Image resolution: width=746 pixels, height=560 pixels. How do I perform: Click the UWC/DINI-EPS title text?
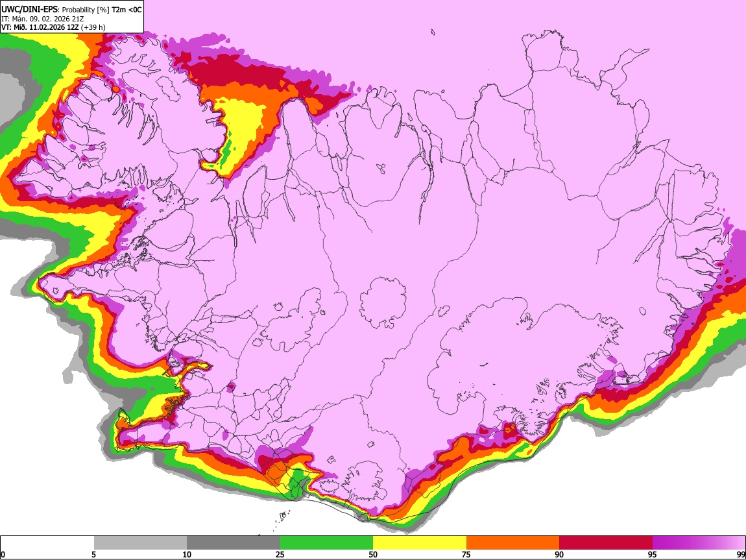coord(29,10)
